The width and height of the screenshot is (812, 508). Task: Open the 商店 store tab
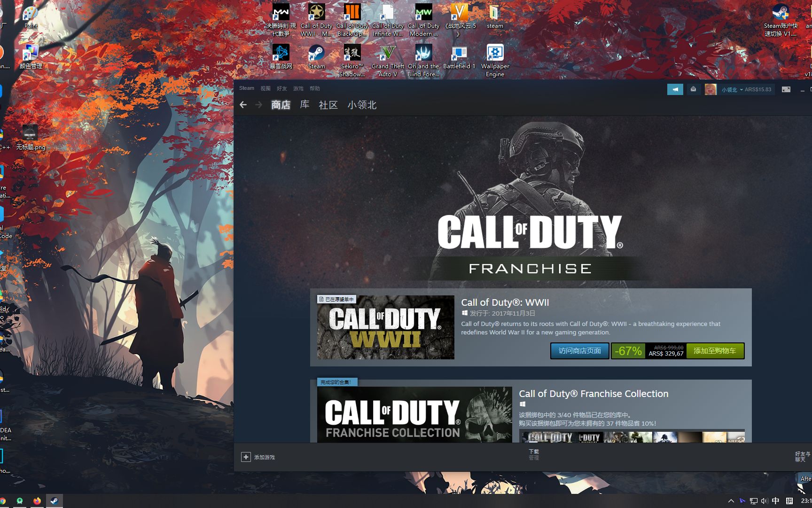click(281, 105)
